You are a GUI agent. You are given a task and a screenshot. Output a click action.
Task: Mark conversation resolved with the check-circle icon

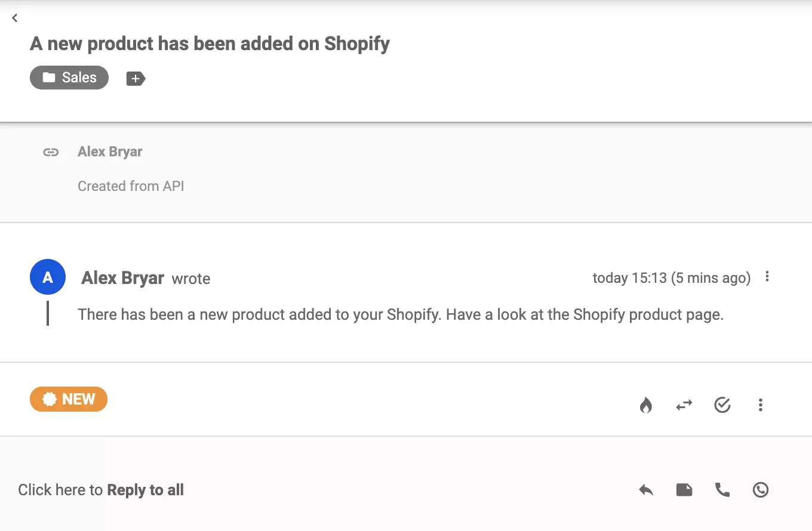[722, 405]
